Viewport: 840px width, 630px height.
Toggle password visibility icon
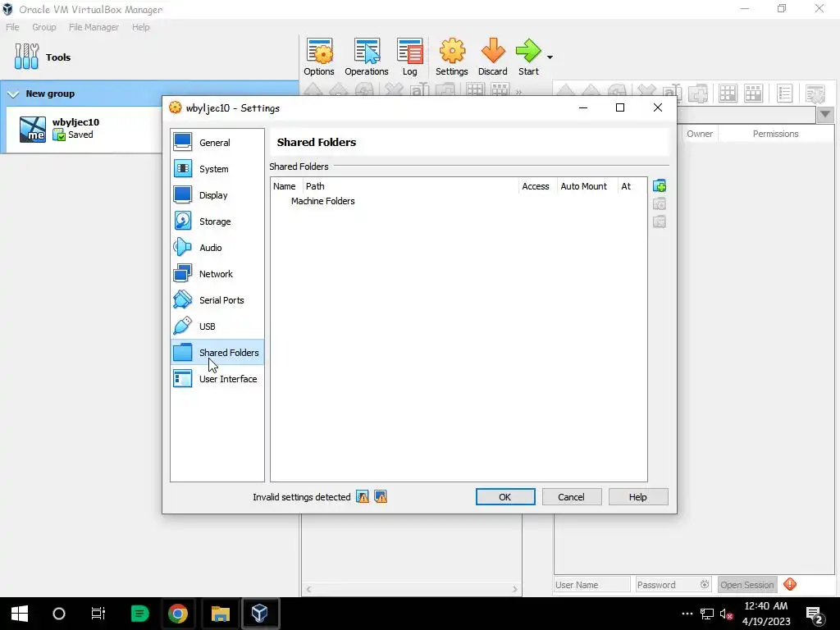pyautogui.click(x=705, y=584)
